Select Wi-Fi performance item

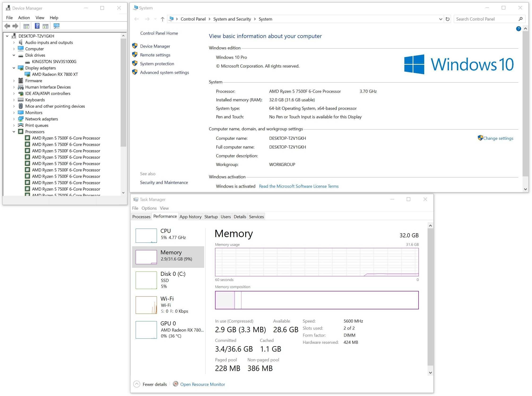pyautogui.click(x=168, y=305)
